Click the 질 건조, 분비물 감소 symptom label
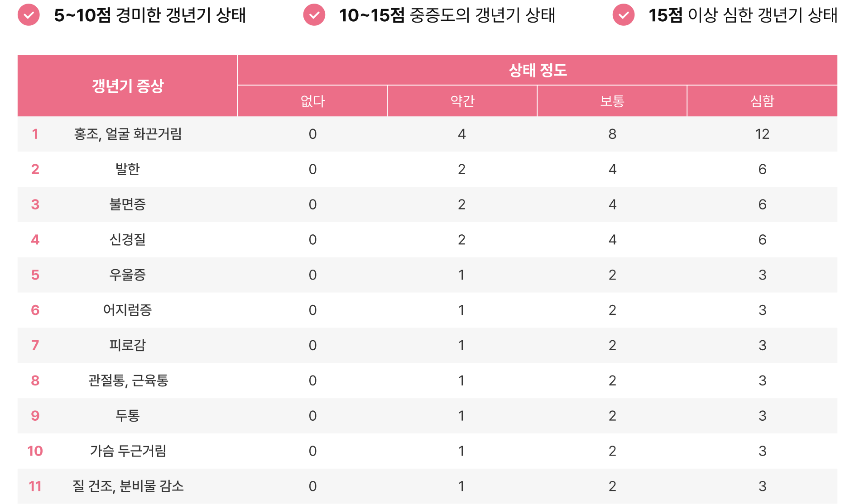 128,486
